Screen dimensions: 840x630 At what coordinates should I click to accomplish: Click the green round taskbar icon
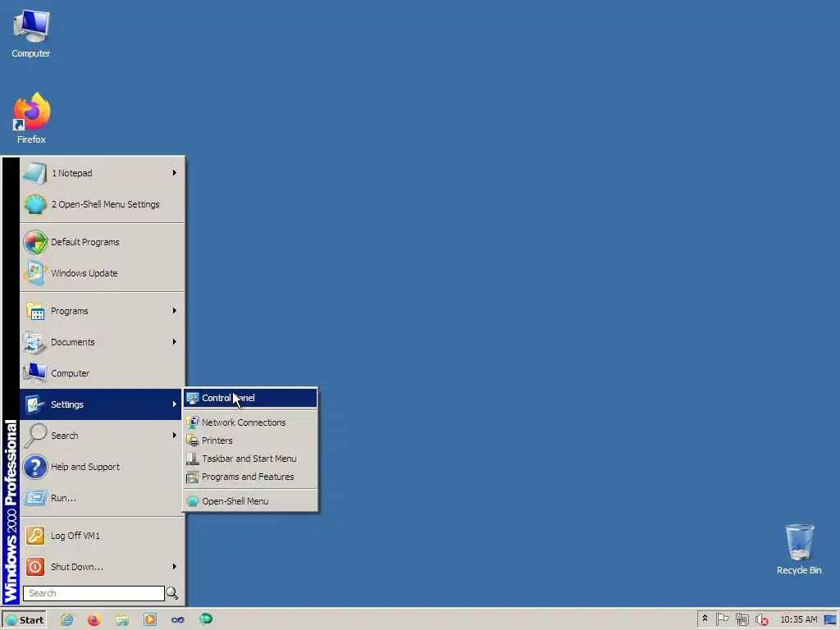[206, 619]
